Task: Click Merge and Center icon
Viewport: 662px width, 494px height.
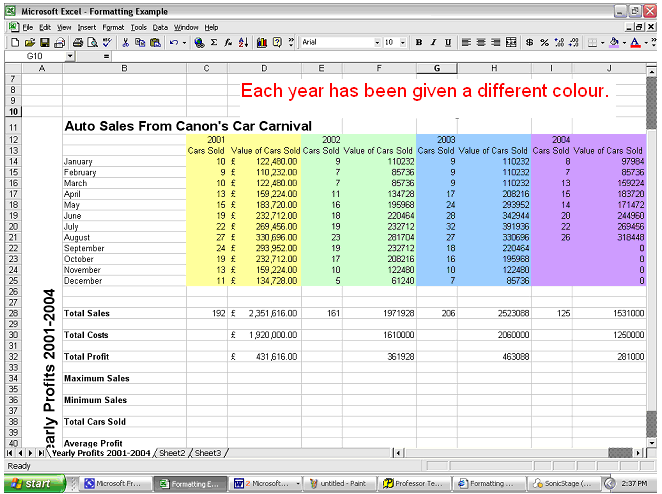Action: click(511, 43)
